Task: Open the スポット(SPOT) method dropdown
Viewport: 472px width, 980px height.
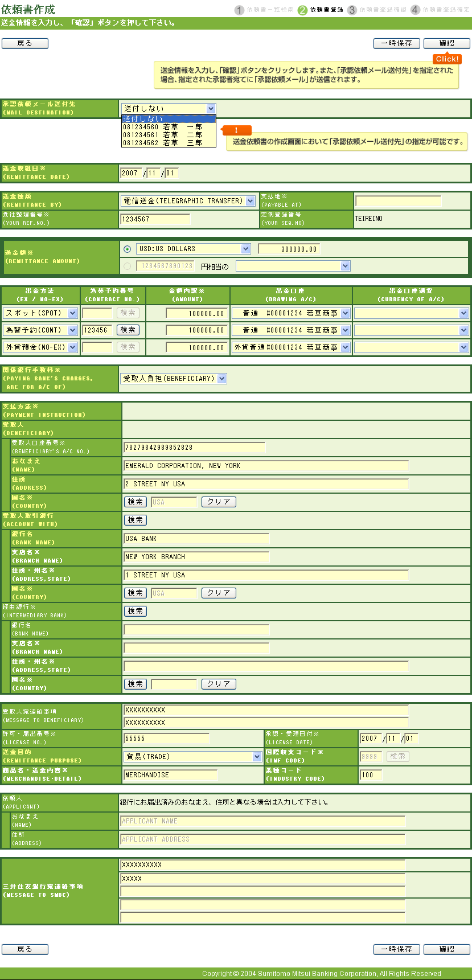Action: coord(40,313)
